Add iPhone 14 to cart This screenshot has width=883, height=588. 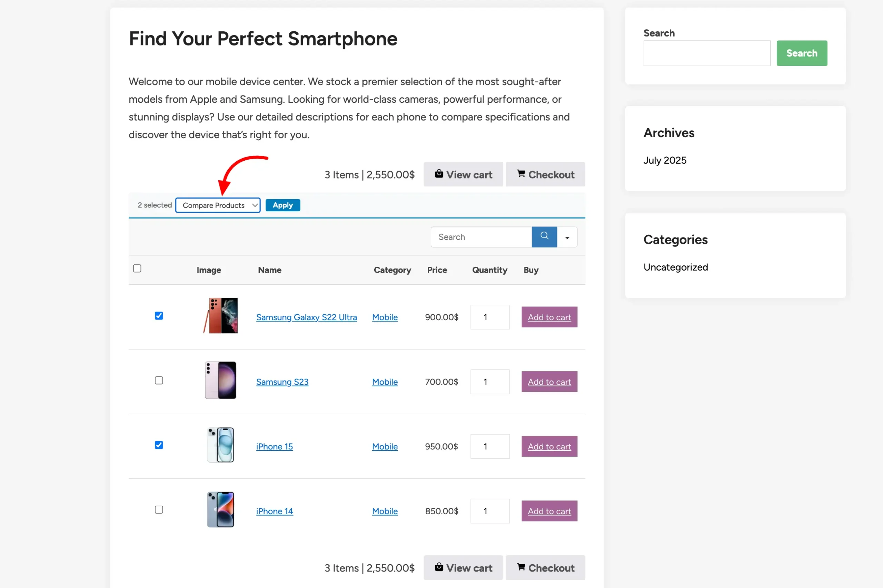(549, 511)
